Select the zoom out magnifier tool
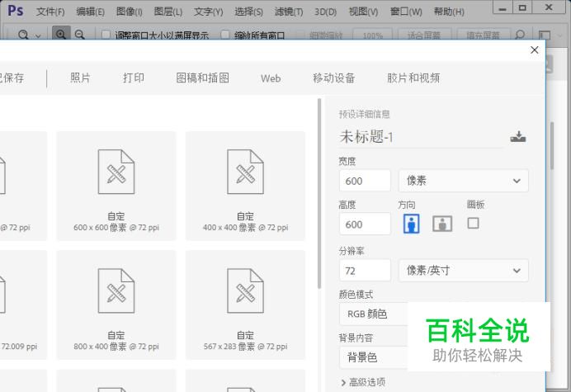The width and height of the screenshot is (571, 392). (80, 34)
